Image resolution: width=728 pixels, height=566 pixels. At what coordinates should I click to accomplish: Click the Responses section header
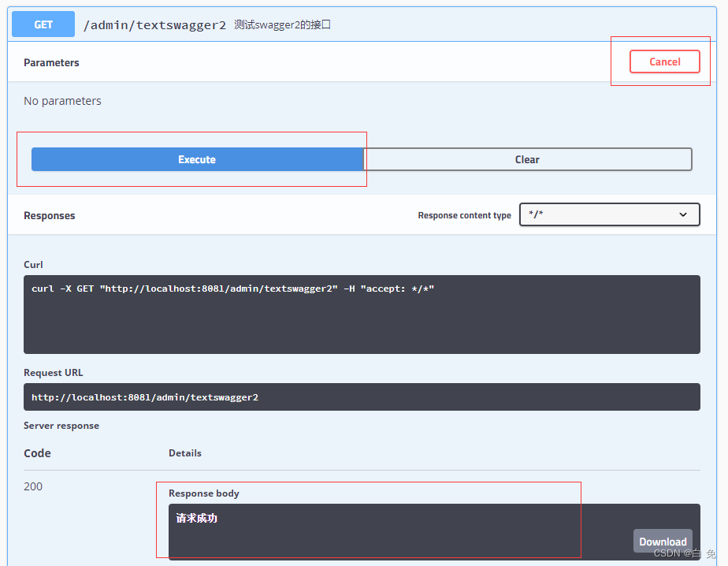coord(50,214)
